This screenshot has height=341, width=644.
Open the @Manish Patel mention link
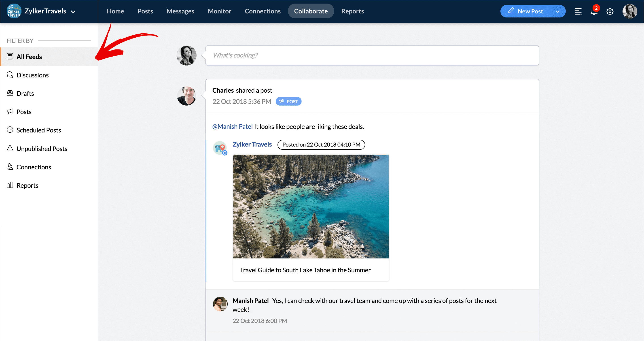pos(232,127)
